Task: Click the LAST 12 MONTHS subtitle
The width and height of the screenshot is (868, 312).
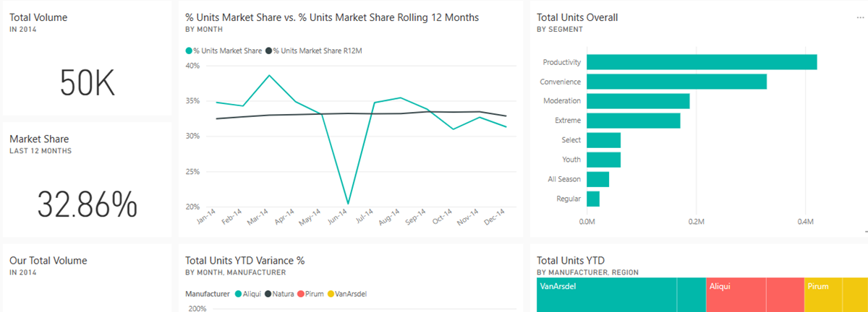Action: click(41, 151)
